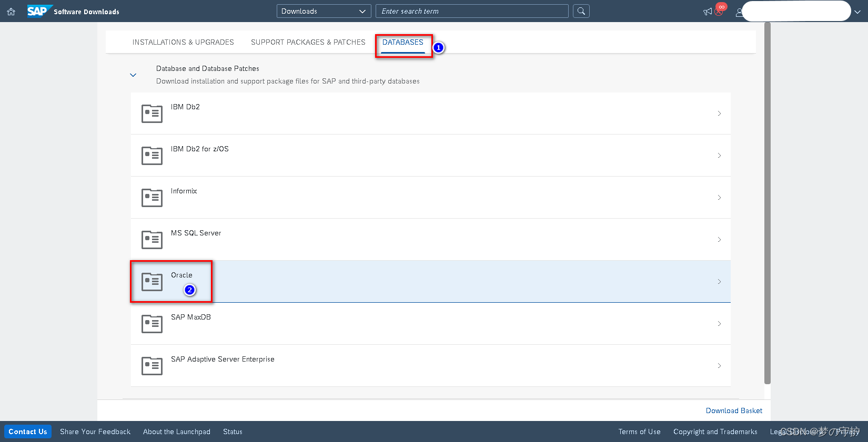Select the Informix label
868x442 pixels.
[184, 191]
